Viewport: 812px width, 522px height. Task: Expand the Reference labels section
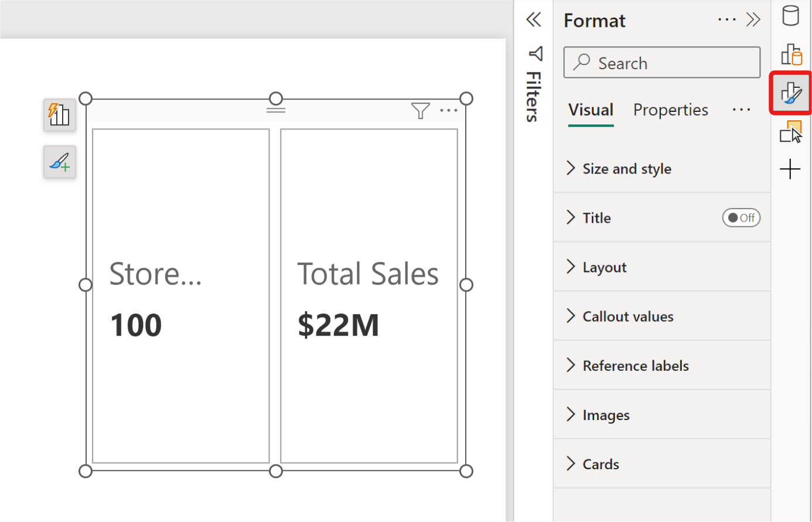(661, 366)
